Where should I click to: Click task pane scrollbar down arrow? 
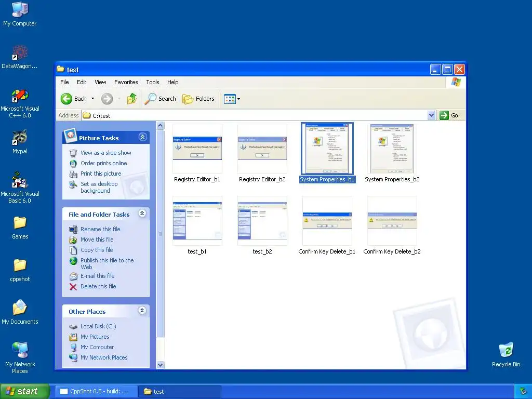pos(161,365)
